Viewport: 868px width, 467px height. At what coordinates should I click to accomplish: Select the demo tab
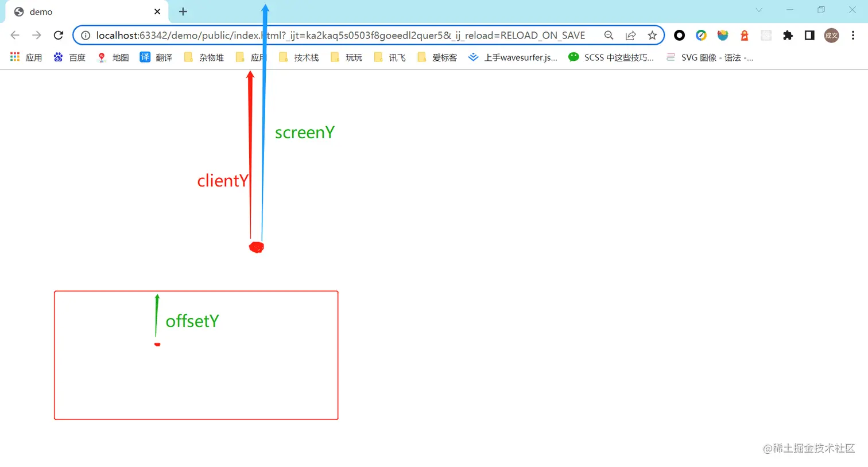[86, 11]
